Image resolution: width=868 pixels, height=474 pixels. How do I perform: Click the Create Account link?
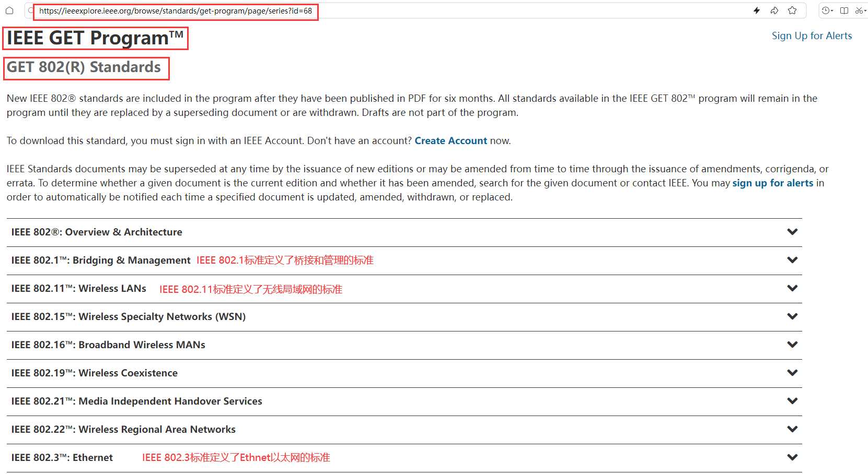[450, 140]
